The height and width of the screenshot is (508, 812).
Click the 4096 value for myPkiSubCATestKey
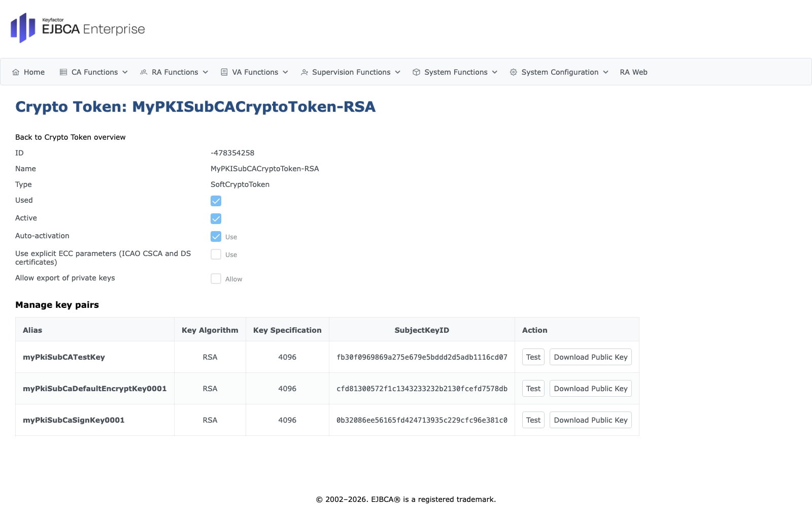pos(287,357)
